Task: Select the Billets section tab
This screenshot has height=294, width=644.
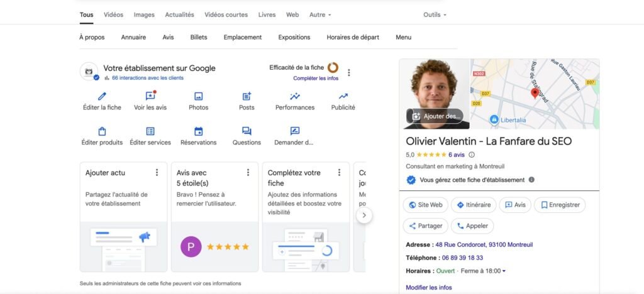Action: (199, 37)
